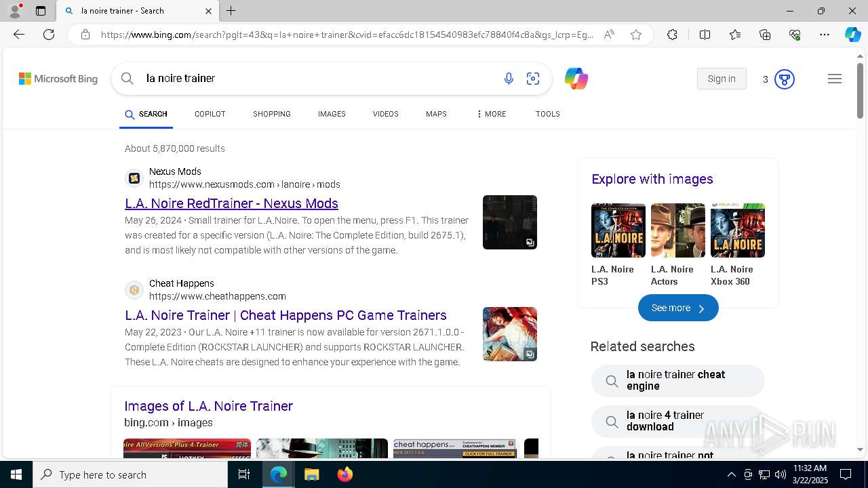868x488 pixels.
Task: Expand the MORE search categories
Action: point(492,114)
